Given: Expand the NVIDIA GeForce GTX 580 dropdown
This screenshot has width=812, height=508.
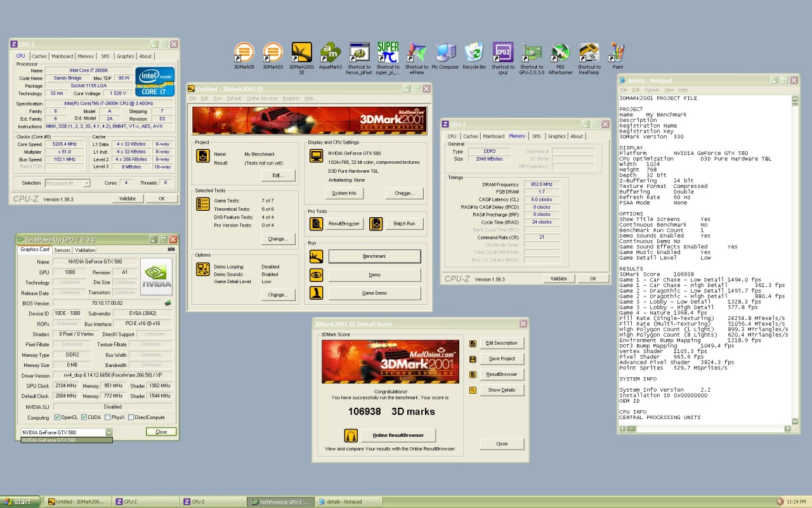Looking at the screenshot, I should pos(108,432).
